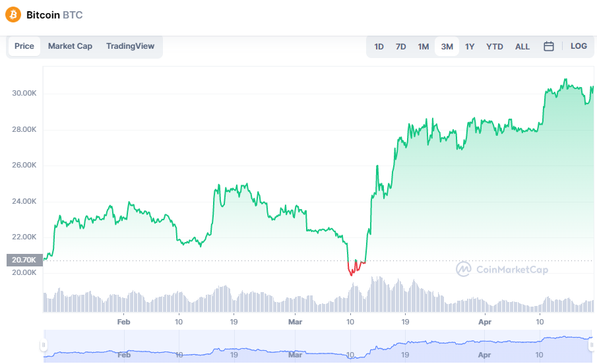Click the 20.00K y-axis label
The image size is (597, 364).
24,272
